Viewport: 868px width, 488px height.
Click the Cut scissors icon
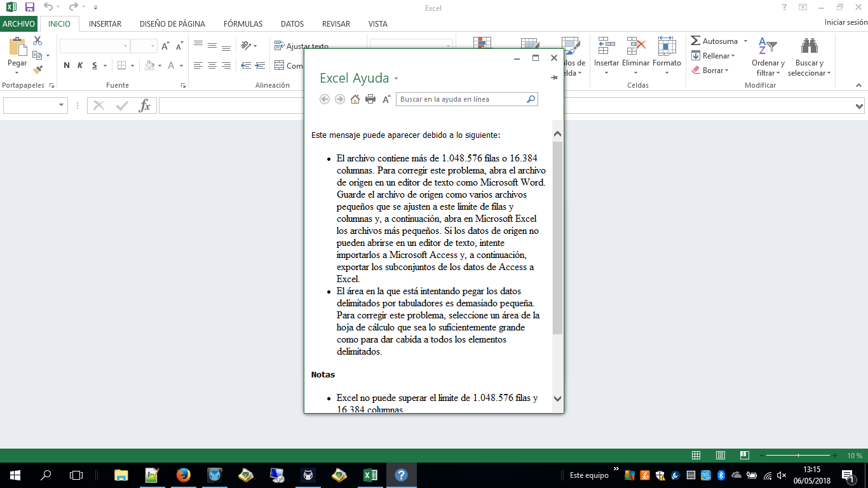click(37, 41)
